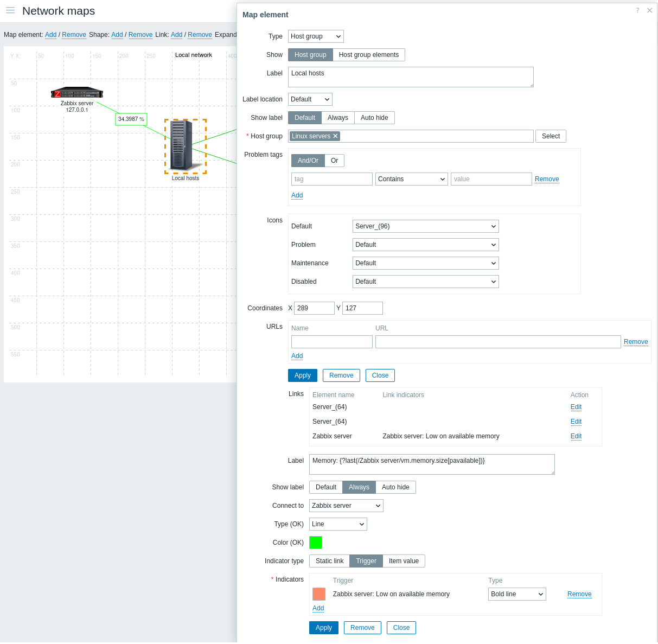Set link Show label to Auto hide
The height and width of the screenshot is (644, 658).
point(395,487)
